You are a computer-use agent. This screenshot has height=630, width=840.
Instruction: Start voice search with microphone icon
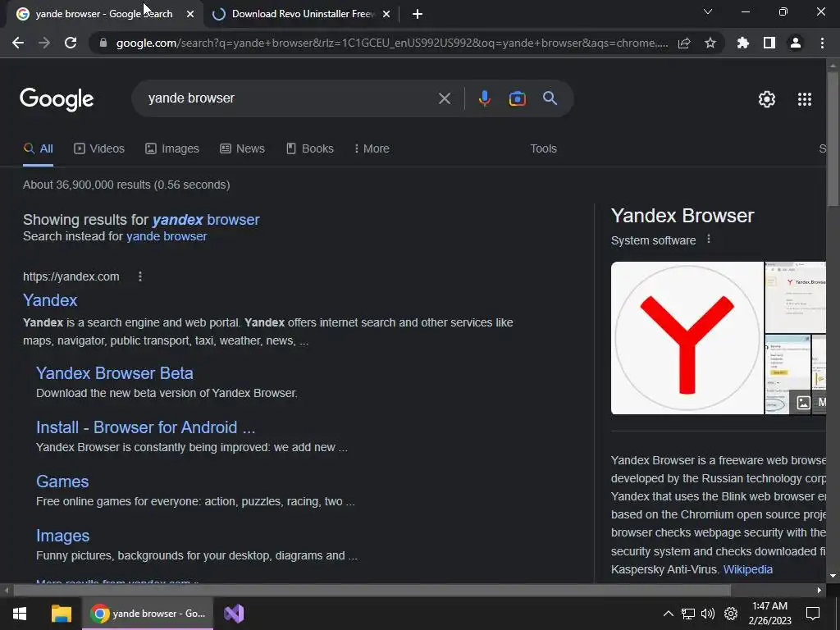coord(484,98)
